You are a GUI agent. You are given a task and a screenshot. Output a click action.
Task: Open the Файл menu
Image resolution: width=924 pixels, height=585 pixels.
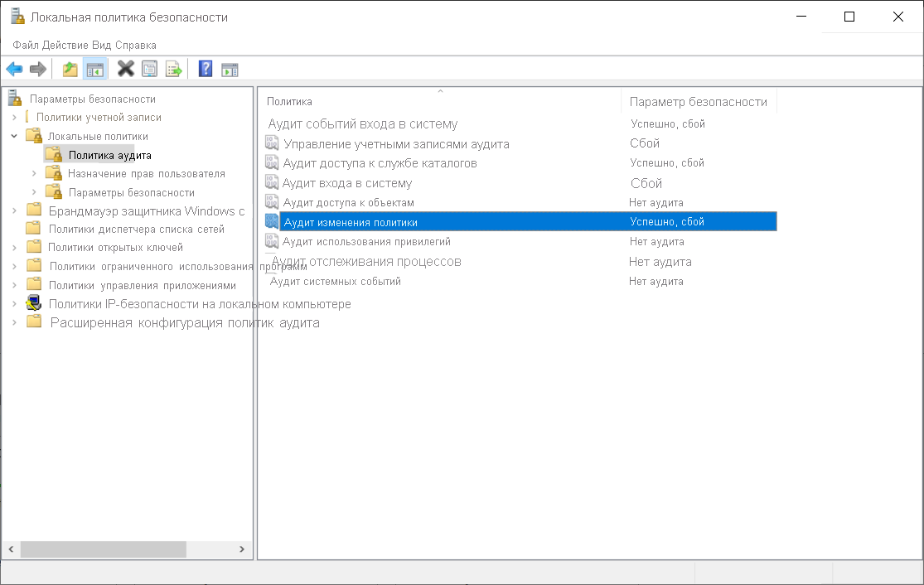tap(26, 46)
